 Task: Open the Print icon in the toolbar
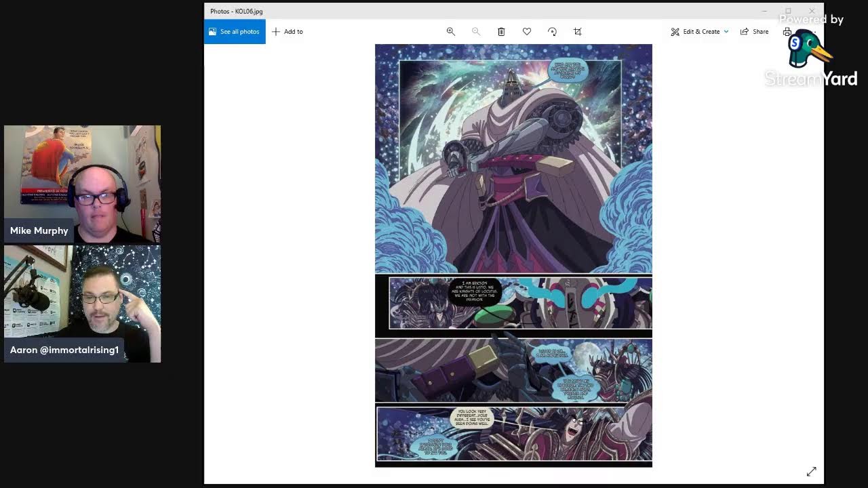pyautogui.click(x=787, y=32)
